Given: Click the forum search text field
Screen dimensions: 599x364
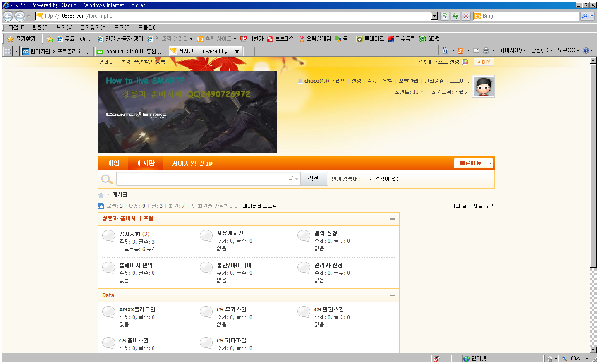Looking at the screenshot, I should tap(201, 179).
